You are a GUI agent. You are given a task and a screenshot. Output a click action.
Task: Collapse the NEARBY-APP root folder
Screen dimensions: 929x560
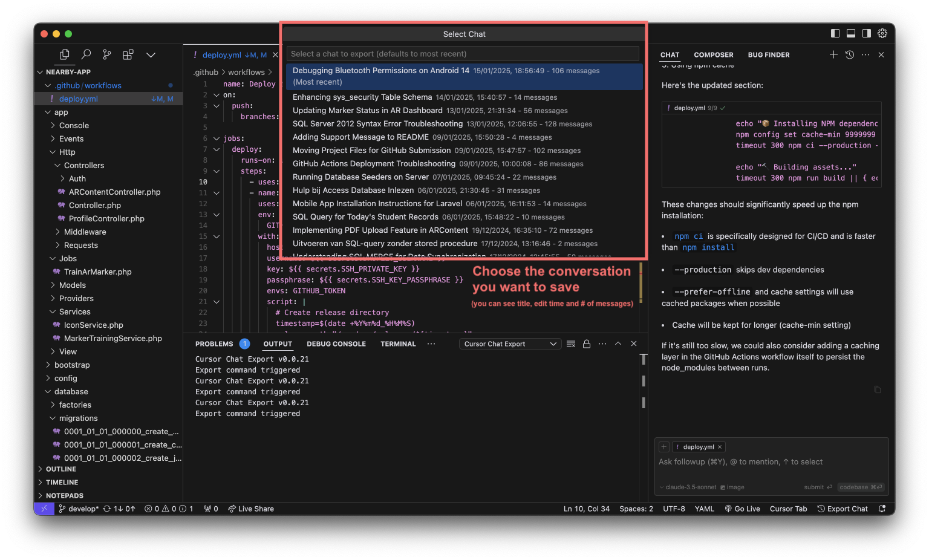click(x=41, y=72)
